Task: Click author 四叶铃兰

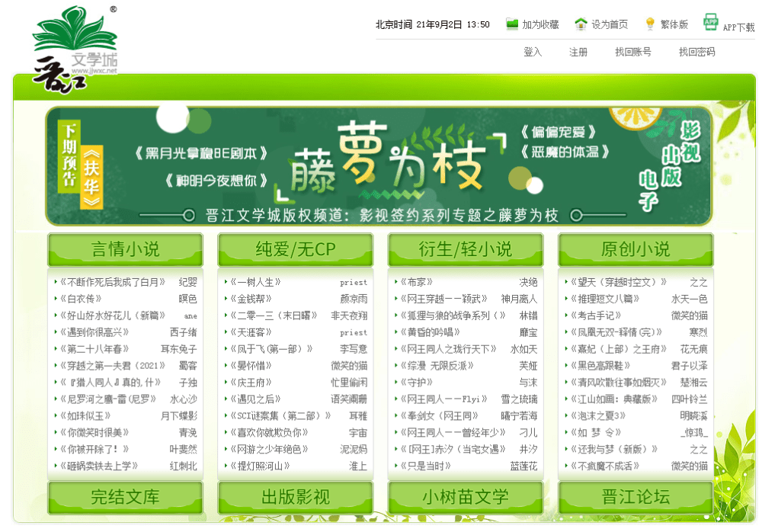Action: point(689,399)
